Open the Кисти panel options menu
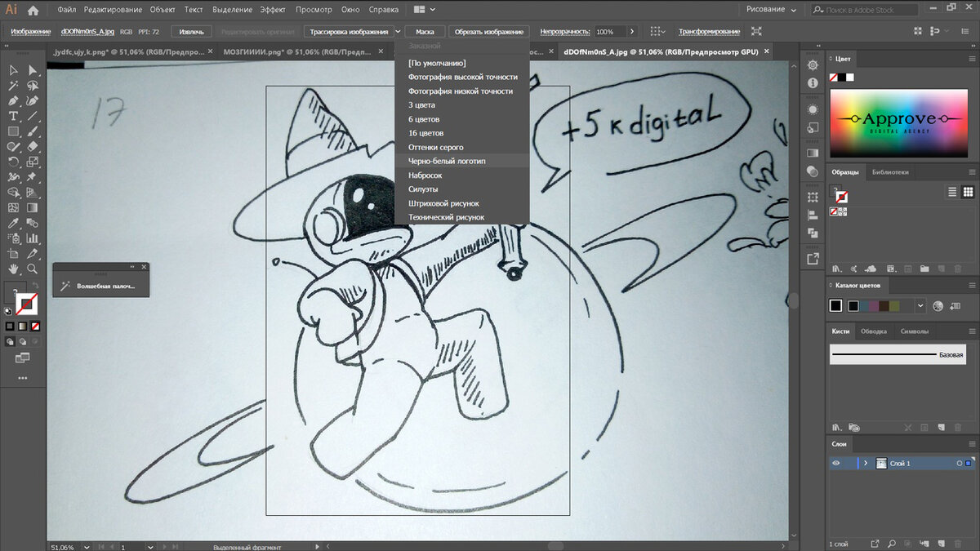The image size is (980, 551). click(971, 331)
